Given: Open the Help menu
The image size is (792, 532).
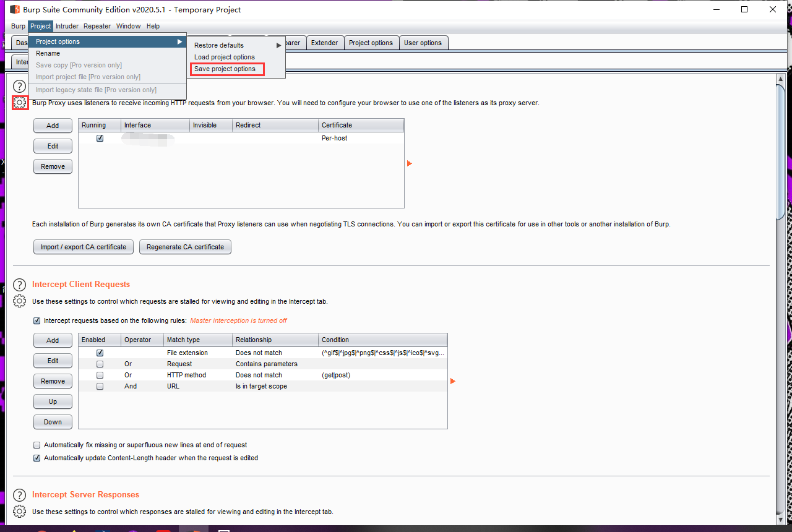Looking at the screenshot, I should click(153, 26).
